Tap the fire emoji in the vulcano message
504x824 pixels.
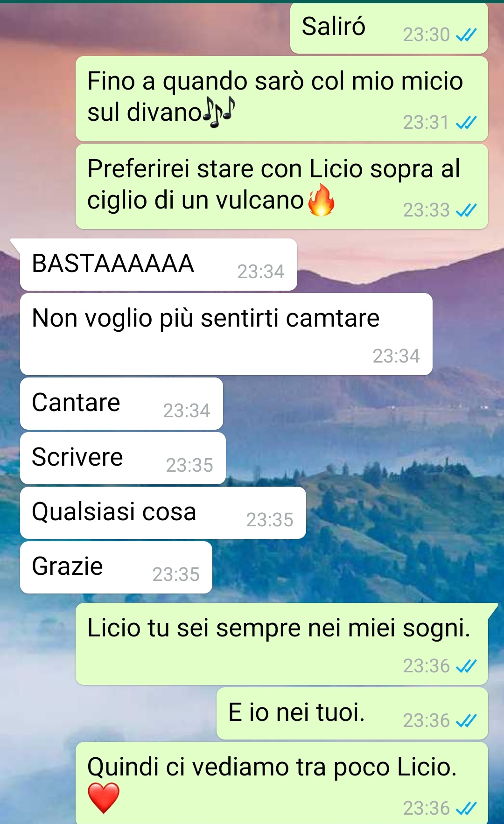(x=322, y=200)
